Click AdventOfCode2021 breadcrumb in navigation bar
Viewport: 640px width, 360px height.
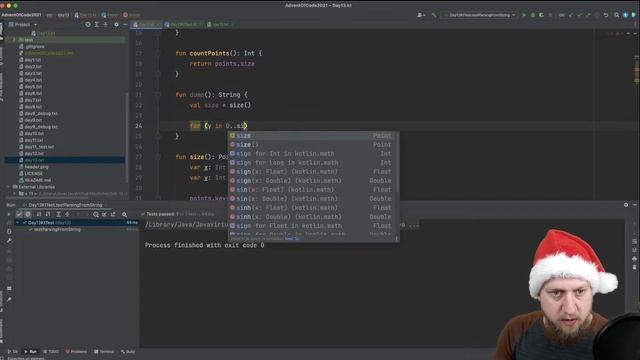click(x=21, y=15)
